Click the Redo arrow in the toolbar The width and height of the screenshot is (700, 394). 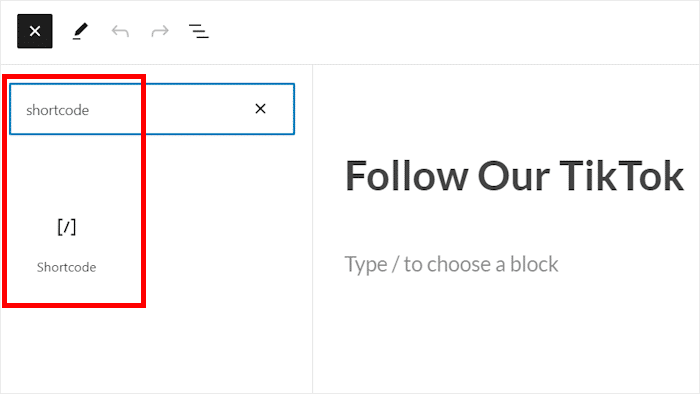click(160, 31)
